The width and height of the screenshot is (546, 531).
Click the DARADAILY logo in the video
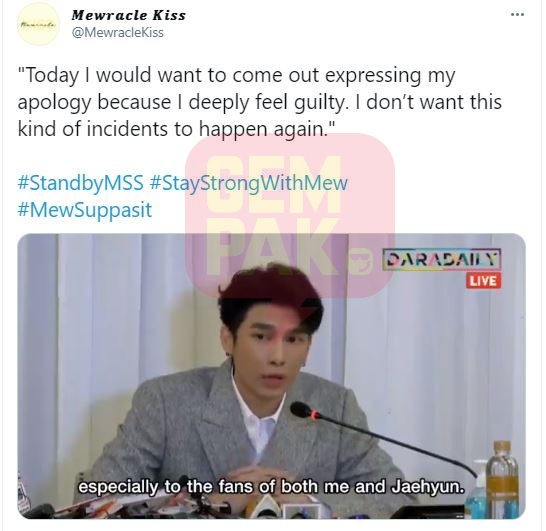(442, 260)
